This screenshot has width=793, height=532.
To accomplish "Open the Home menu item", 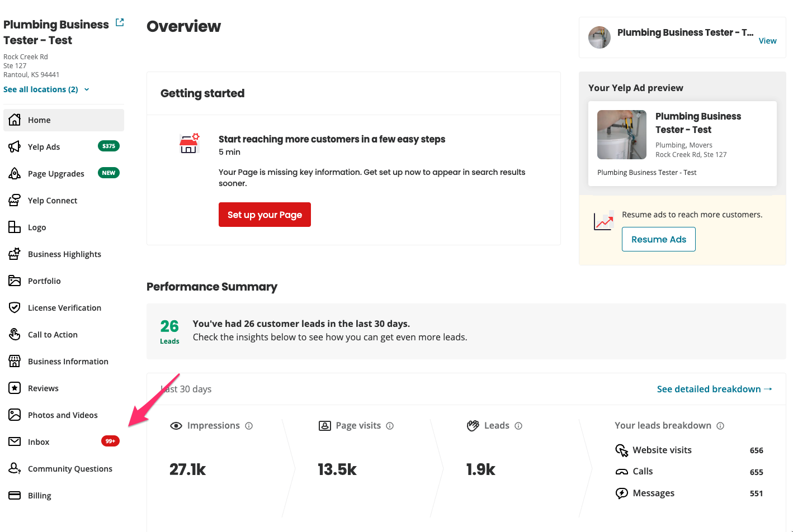I will [x=64, y=120].
